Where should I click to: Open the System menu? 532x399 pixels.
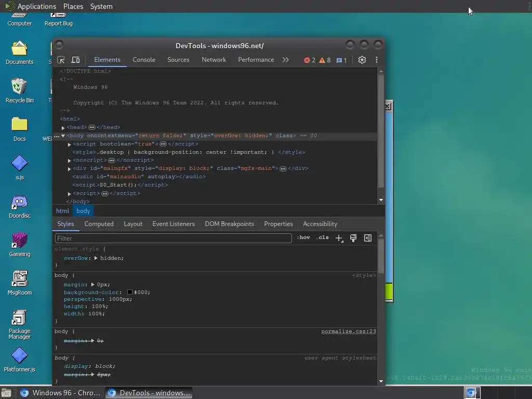coord(101,6)
